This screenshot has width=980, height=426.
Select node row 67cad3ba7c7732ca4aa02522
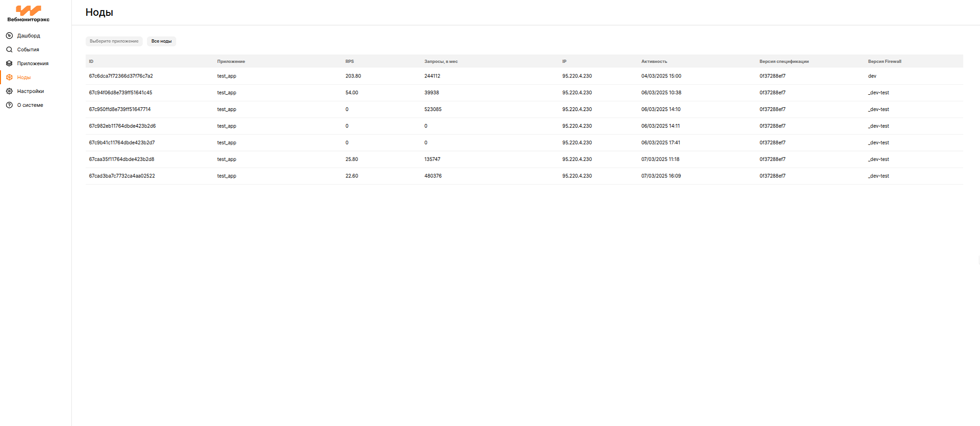point(122,176)
